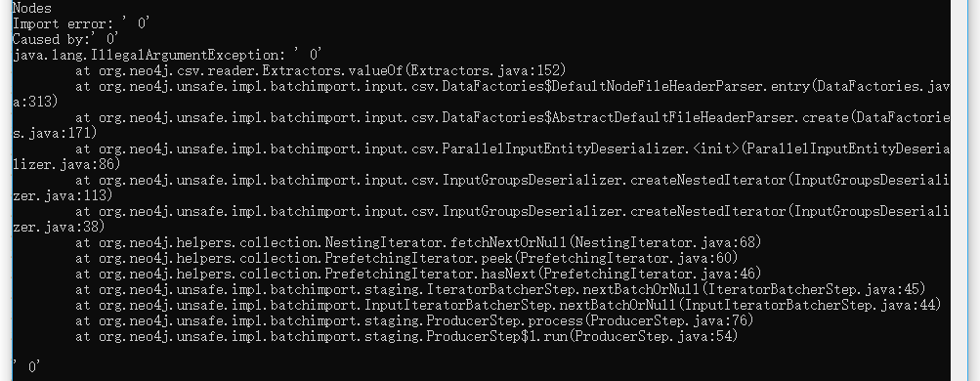Click the PrefetchingIterator.peek stack line
Viewport: 980px width, 381px height.
406,258
